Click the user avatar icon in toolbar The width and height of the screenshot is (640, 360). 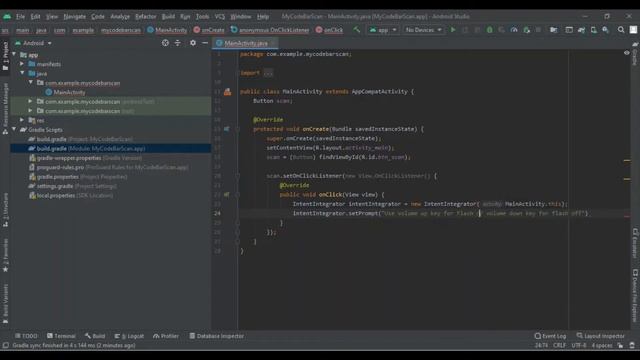pyautogui.click(x=633, y=30)
